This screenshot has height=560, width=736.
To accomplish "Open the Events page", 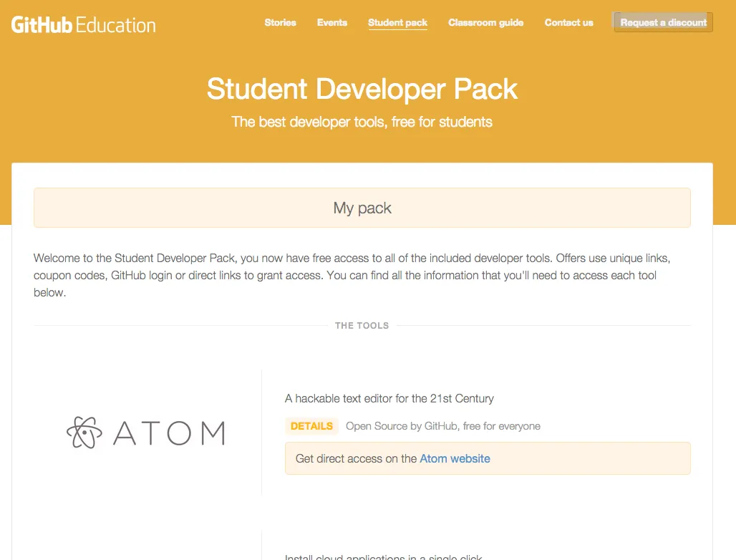I will tap(331, 22).
